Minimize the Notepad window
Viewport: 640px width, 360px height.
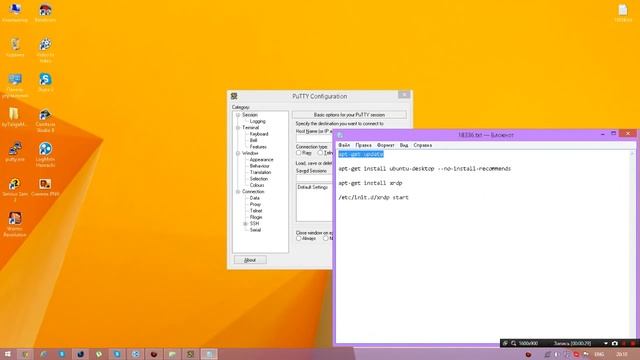pyautogui.click(x=602, y=134)
